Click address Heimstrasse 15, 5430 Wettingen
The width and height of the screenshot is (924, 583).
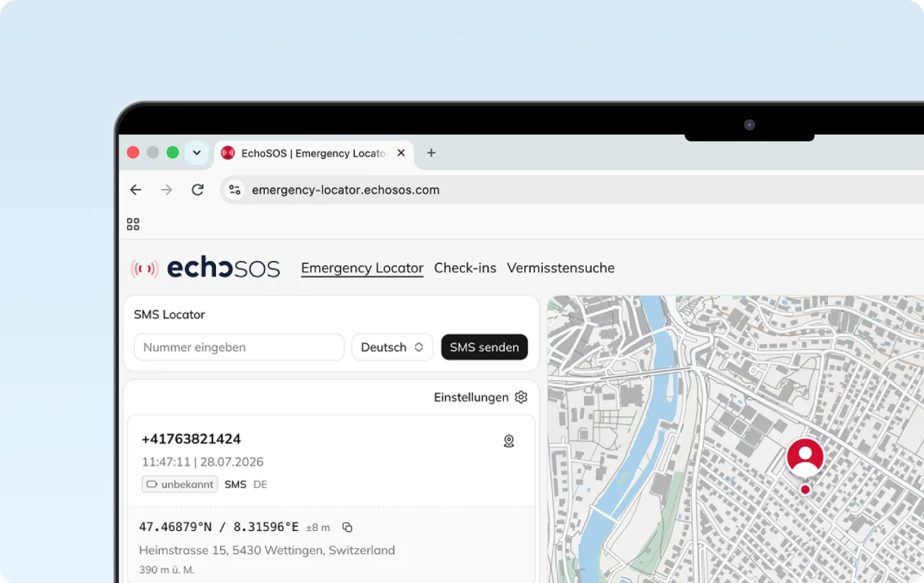click(x=267, y=551)
